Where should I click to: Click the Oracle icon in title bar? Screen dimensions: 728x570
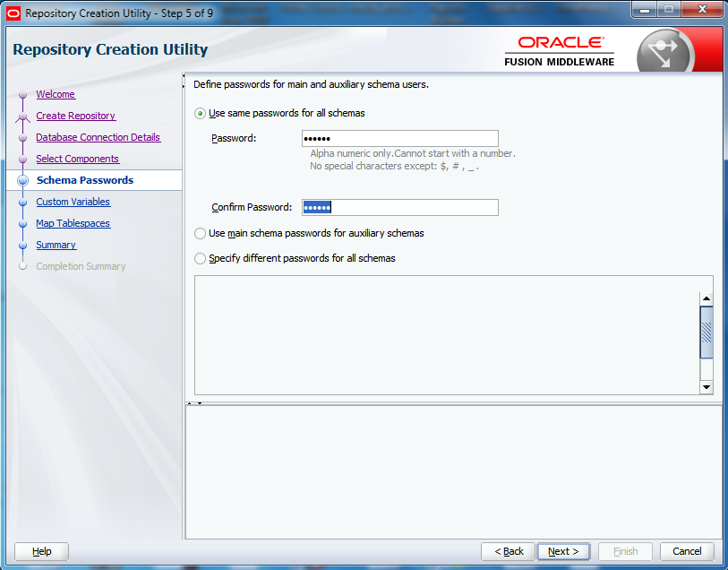pyautogui.click(x=13, y=13)
